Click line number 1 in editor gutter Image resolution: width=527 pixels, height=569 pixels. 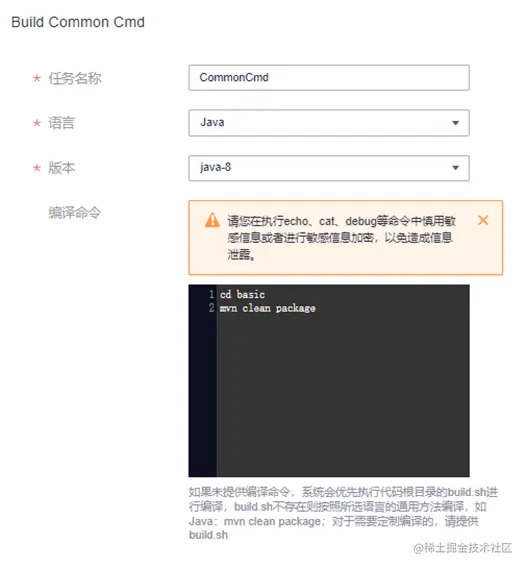pos(212,294)
